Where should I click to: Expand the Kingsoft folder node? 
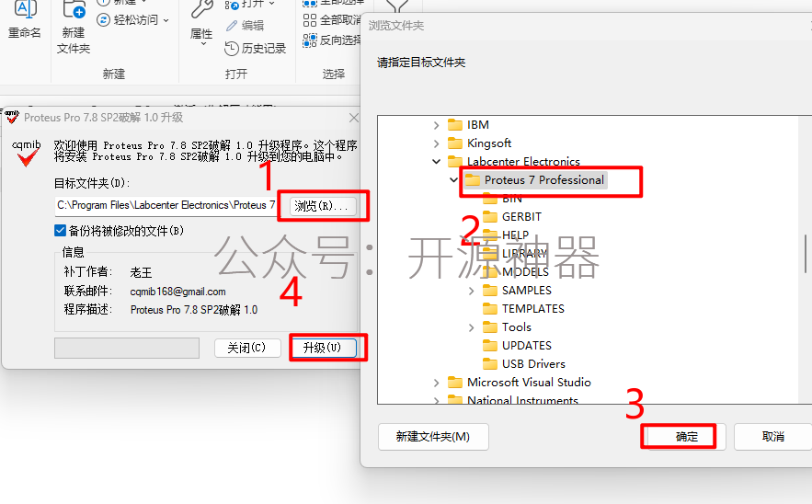pos(436,143)
